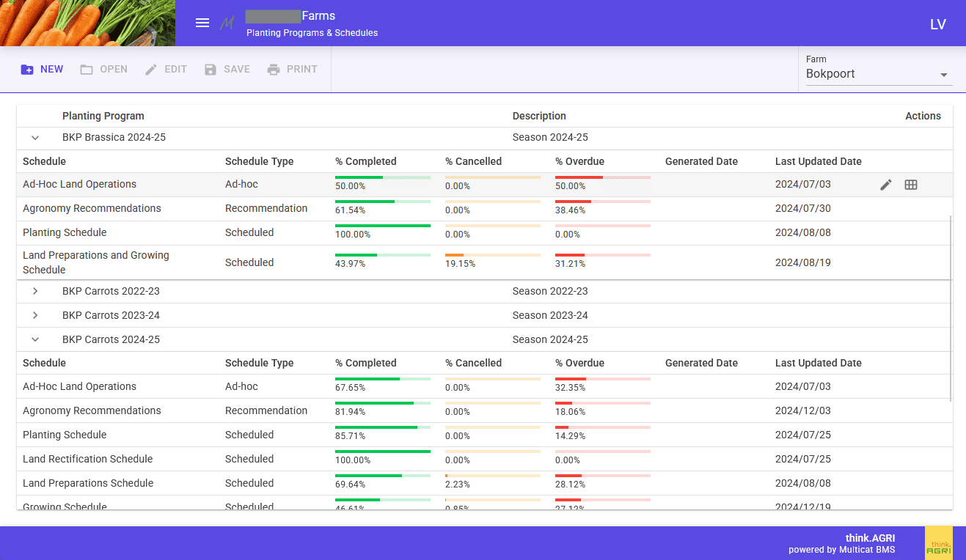The image size is (966, 560).
Task: Open the LV user avatar menu
Action: [937, 24]
